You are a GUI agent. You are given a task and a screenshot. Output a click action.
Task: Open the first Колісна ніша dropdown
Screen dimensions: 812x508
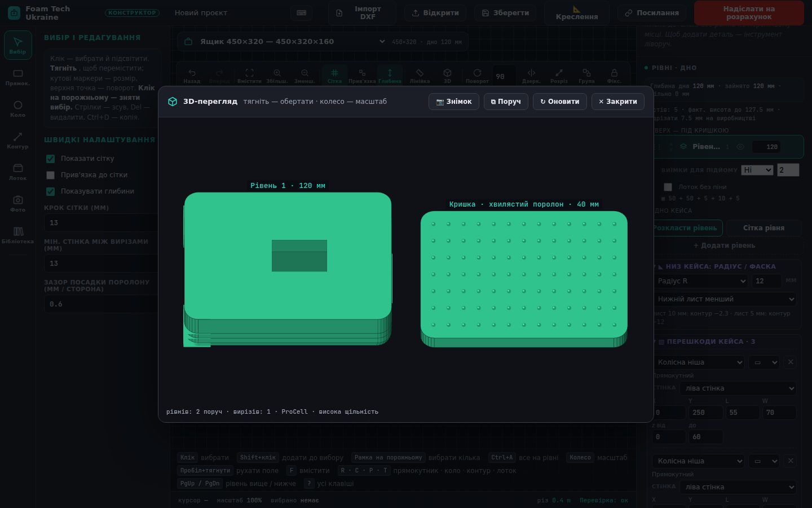(x=699, y=362)
